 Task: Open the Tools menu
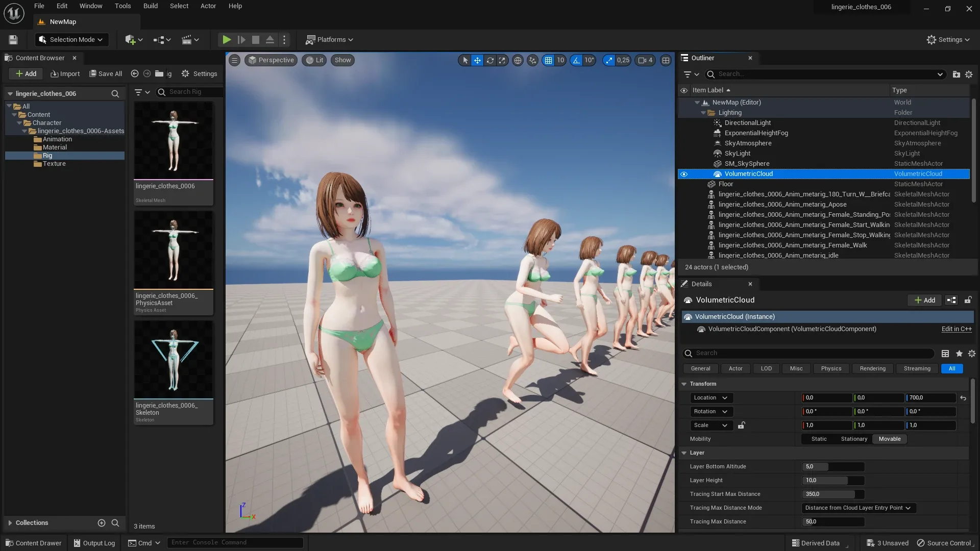[x=122, y=6]
